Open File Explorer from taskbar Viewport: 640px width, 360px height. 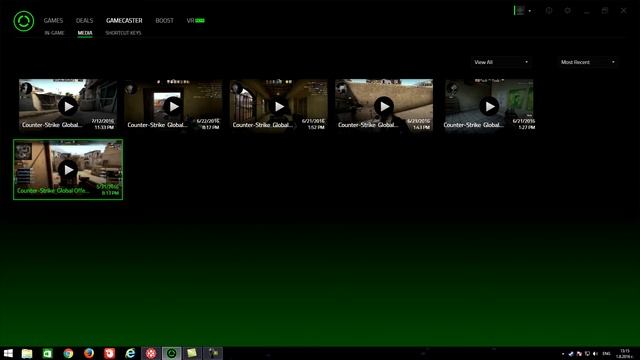tap(27, 353)
